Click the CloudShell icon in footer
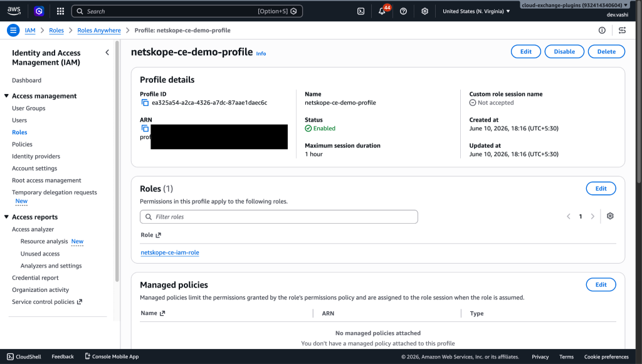 tap(10, 356)
